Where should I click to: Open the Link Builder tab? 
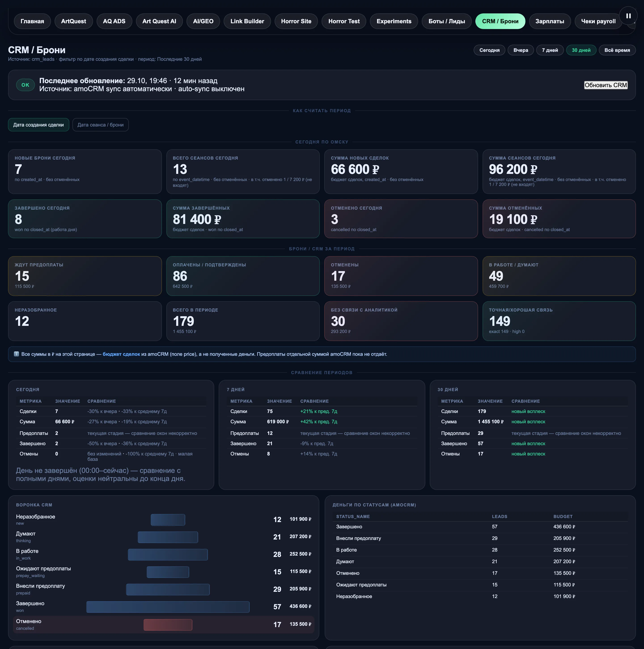click(x=247, y=21)
